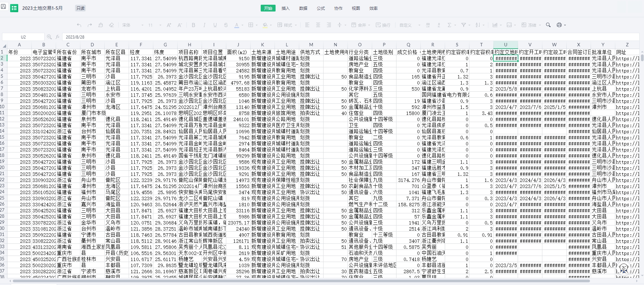The width and height of the screenshot is (644, 285).
Task: Open the 自定义 number format dropdown
Action: click(409, 25)
